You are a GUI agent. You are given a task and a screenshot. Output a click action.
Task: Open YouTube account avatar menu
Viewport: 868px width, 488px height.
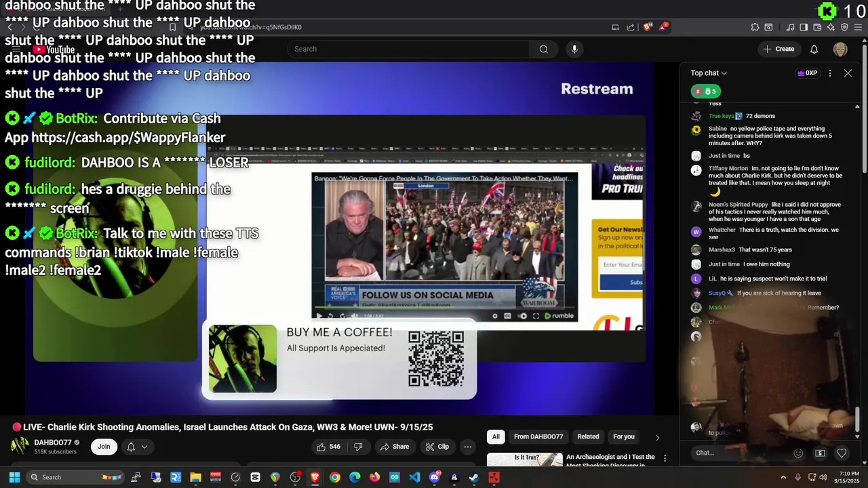pos(840,49)
